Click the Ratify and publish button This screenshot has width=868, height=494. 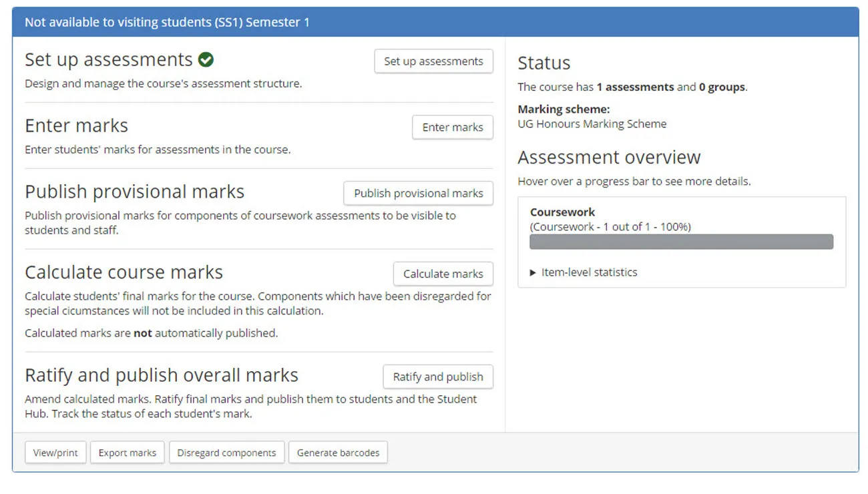tap(437, 377)
